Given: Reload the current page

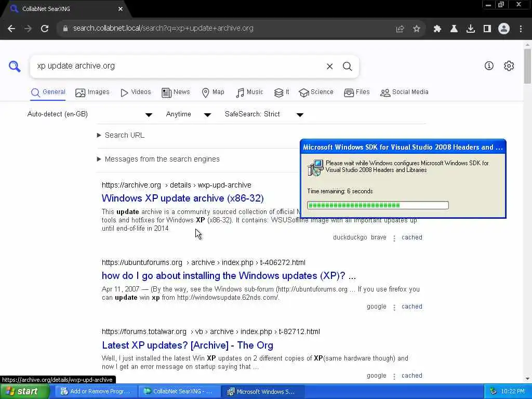Looking at the screenshot, I should point(45,29).
